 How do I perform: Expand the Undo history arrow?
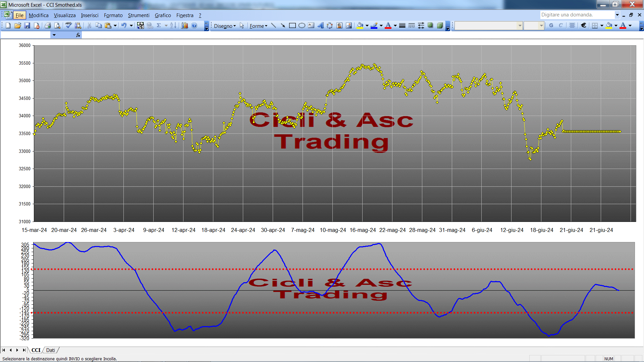click(x=131, y=25)
